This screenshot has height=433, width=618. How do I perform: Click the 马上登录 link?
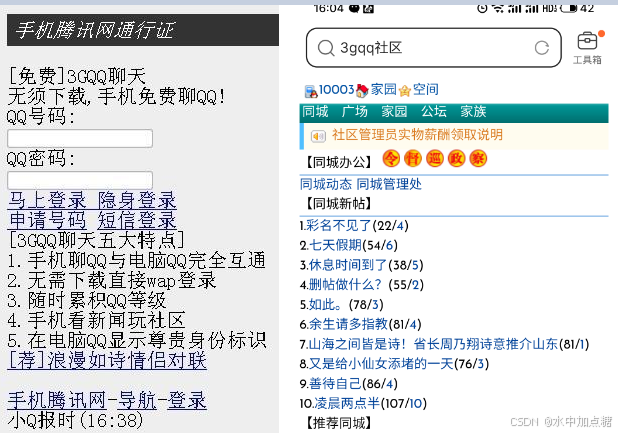pos(47,200)
